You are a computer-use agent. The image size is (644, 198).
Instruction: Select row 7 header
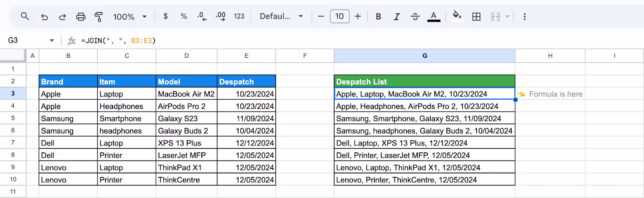pyautogui.click(x=13, y=142)
